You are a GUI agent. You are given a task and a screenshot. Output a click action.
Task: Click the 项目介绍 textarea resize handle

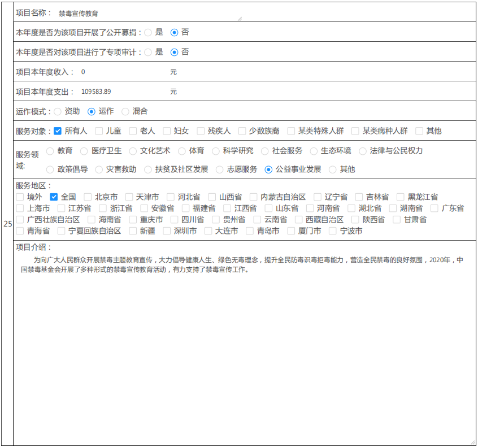click(472, 442)
